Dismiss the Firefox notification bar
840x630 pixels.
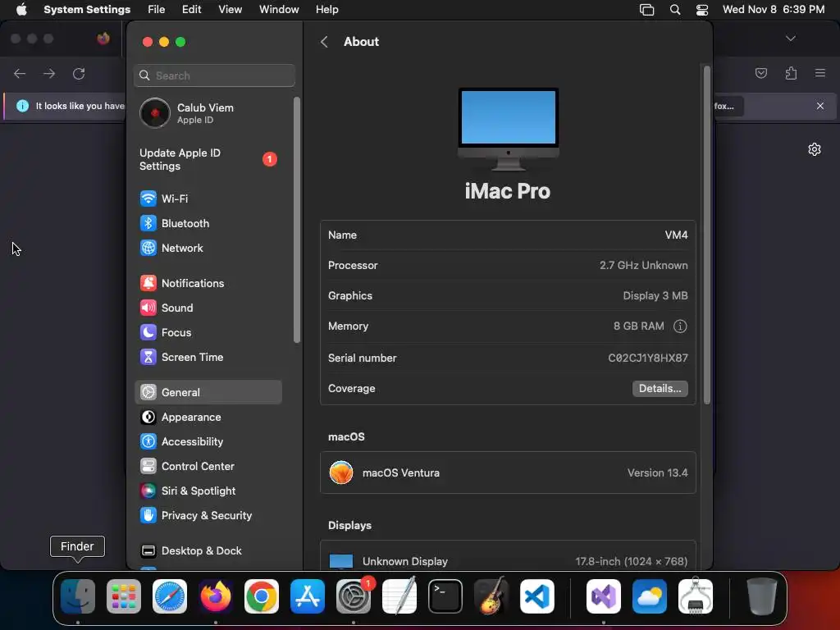(x=819, y=106)
